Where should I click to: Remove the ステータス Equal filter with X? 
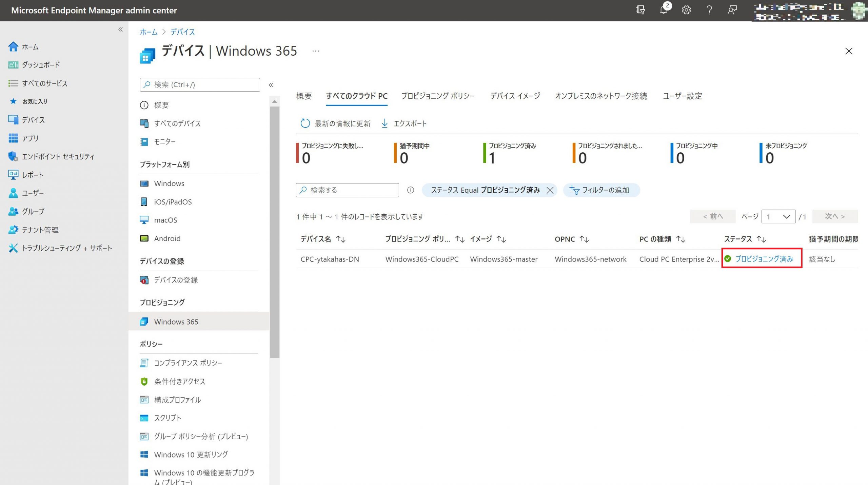[550, 190]
